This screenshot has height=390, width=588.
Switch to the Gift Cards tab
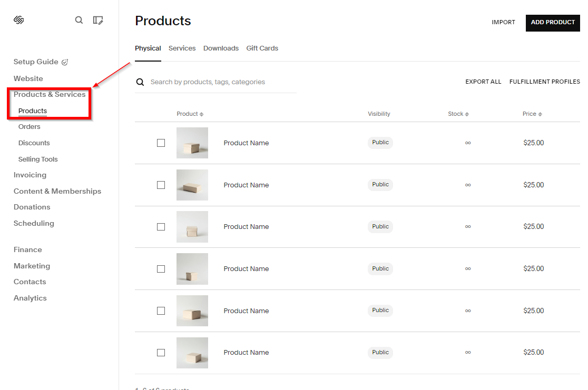(262, 48)
